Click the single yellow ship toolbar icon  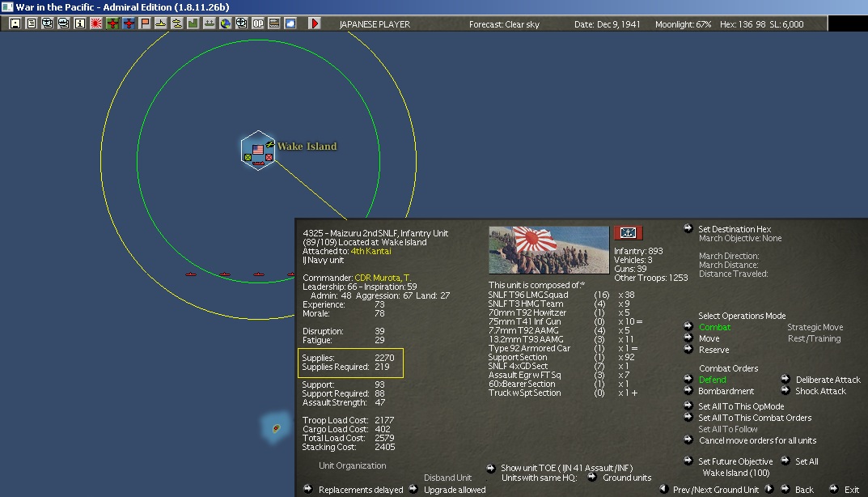pyautogui.click(x=160, y=23)
